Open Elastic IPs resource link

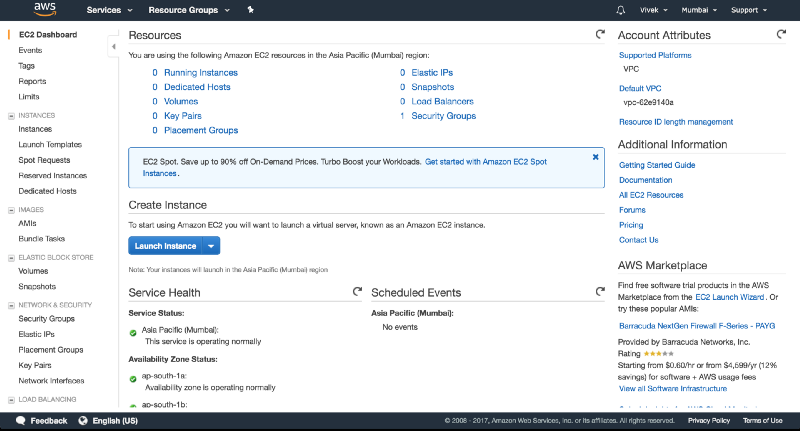coord(432,72)
